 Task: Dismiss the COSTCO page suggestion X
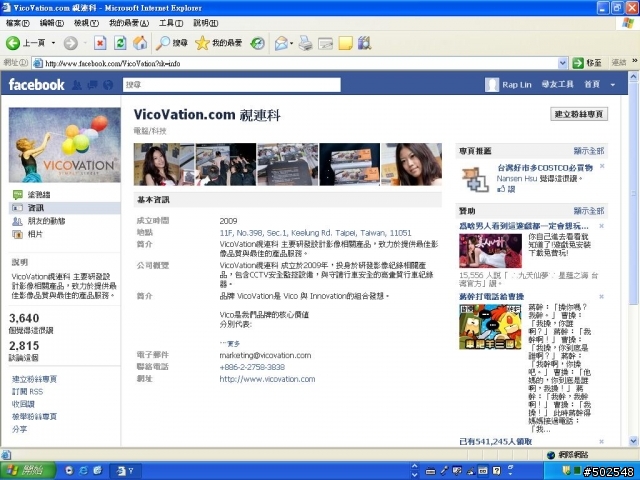pyautogui.click(x=602, y=166)
